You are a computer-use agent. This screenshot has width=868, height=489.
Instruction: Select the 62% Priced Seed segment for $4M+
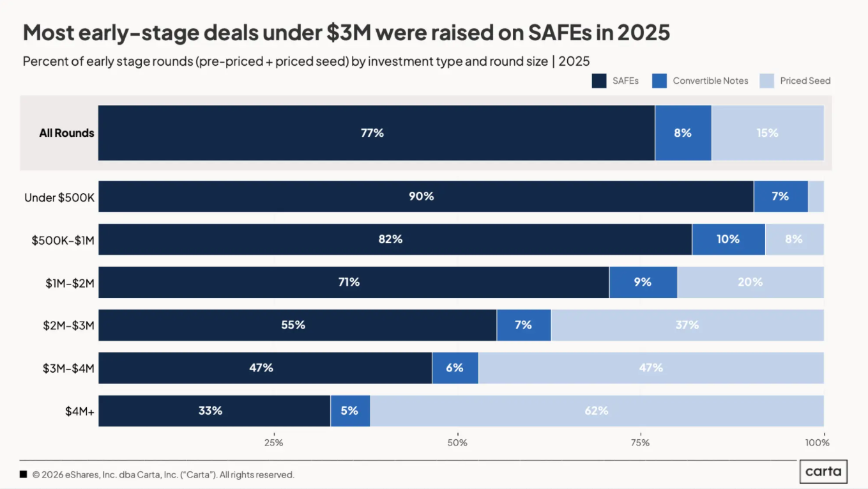tap(597, 410)
